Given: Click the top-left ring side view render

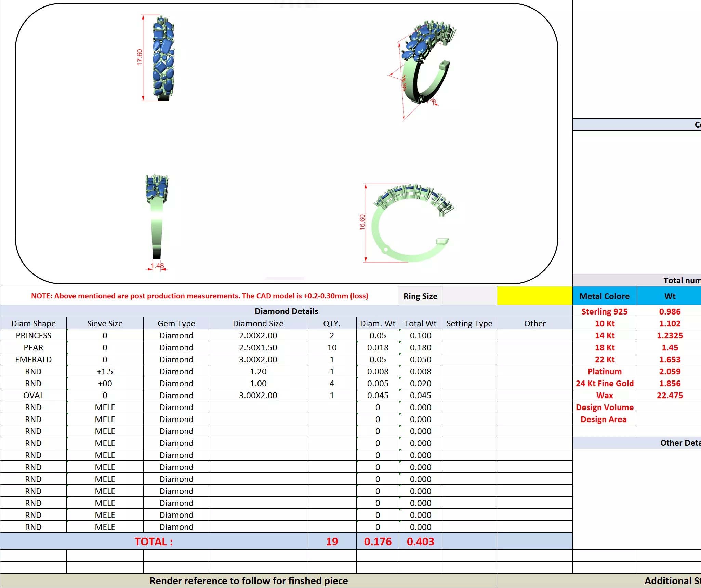Looking at the screenshot, I should [x=163, y=58].
